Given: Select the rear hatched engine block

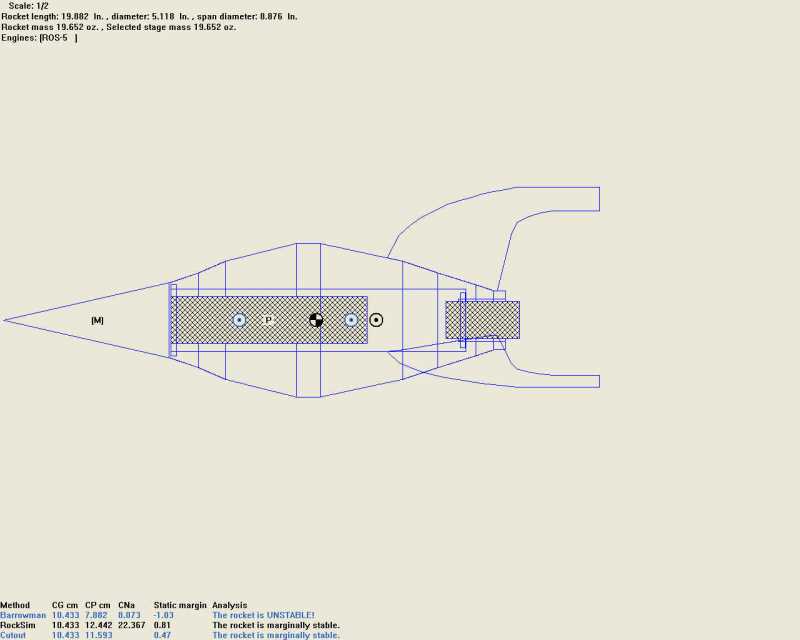Looking at the screenshot, I should coord(482,320).
